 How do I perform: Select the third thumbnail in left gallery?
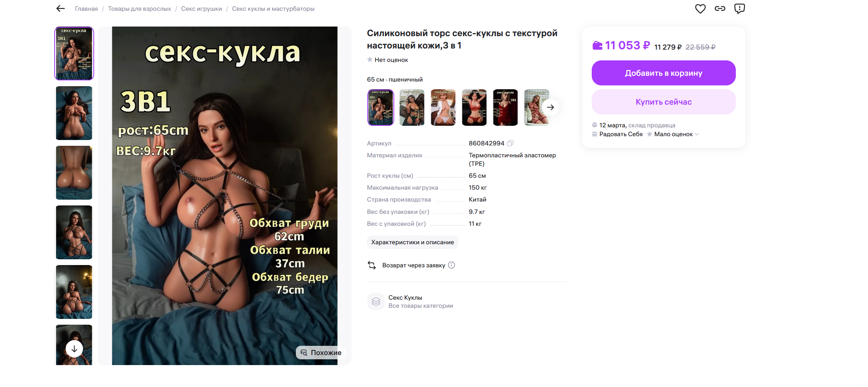(74, 173)
